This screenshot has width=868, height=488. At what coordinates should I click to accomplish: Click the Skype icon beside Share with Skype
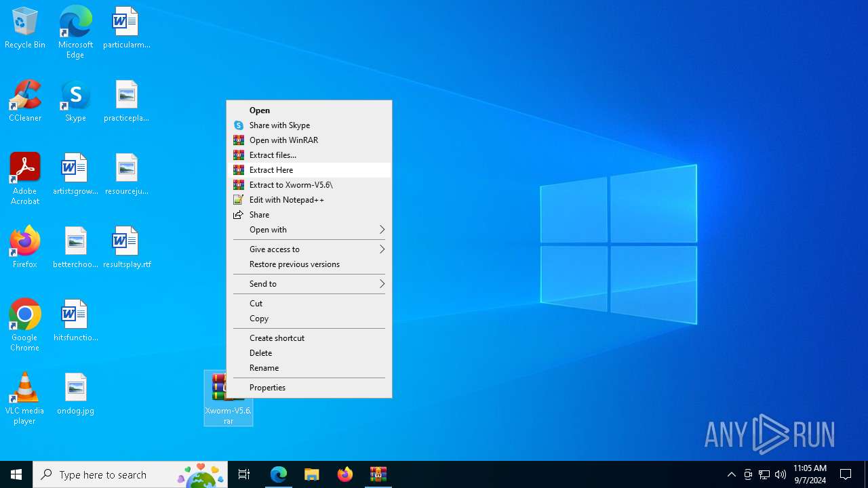(239, 125)
